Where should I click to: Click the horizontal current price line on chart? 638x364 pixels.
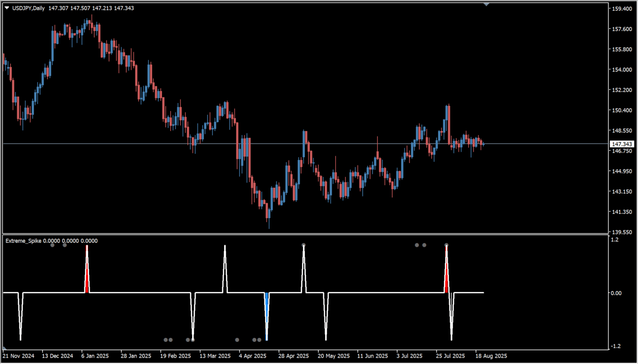(305, 144)
